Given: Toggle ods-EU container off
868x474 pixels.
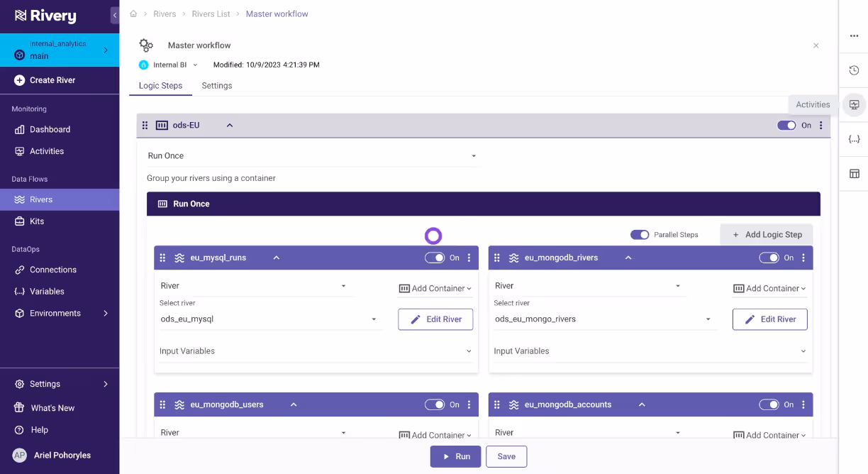Looking at the screenshot, I should pos(786,125).
